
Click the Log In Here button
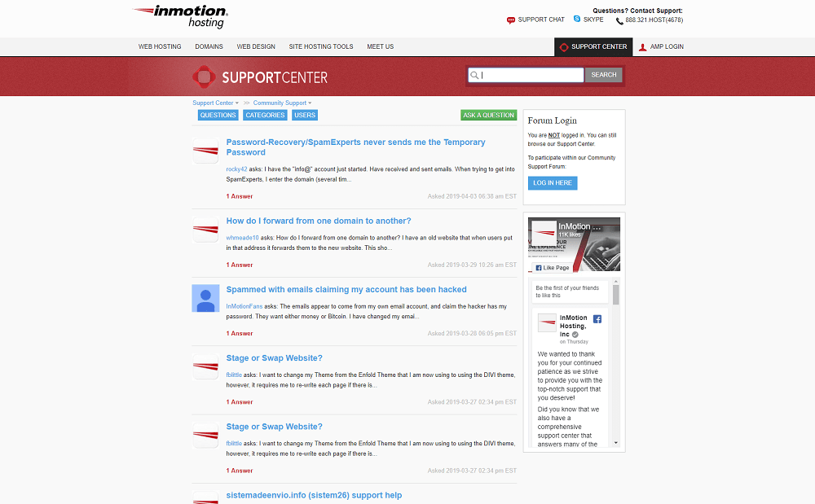[x=553, y=182]
